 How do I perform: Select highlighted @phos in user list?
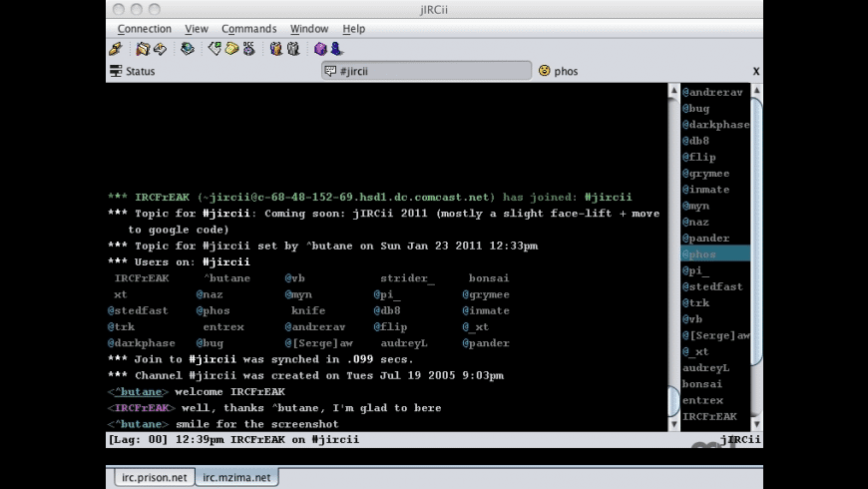tap(715, 254)
